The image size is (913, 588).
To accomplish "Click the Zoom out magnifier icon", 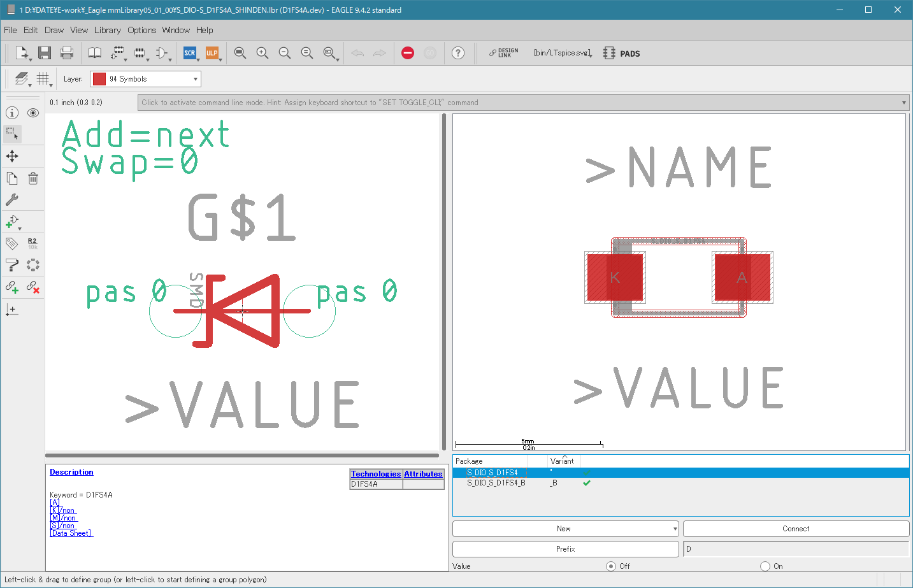I will (285, 53).
